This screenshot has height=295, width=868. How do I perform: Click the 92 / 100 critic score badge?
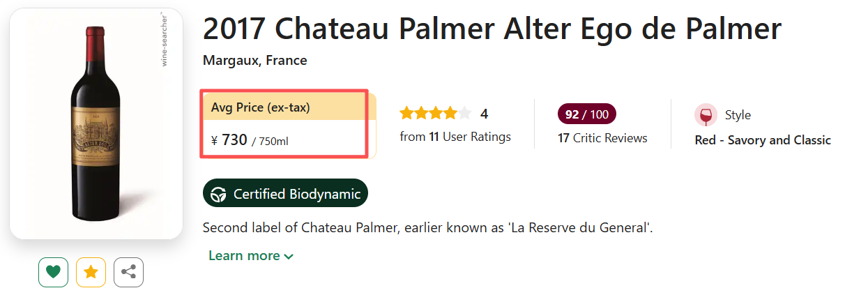(586, 114)
